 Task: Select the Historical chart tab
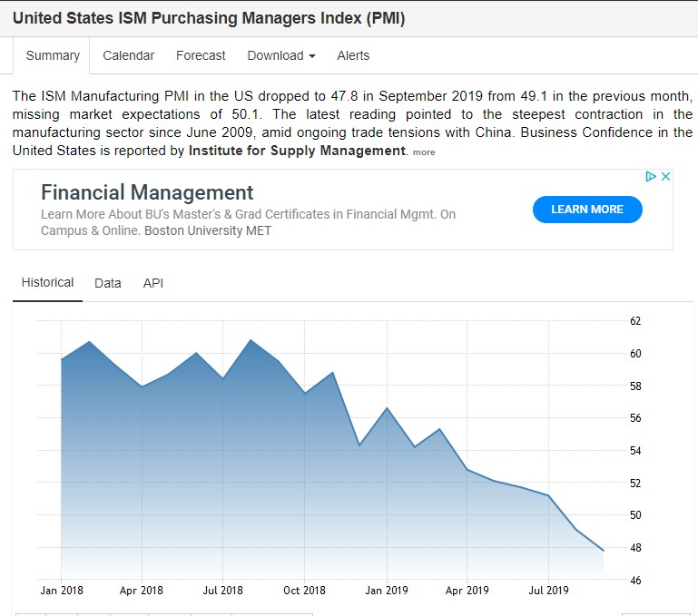tap(47, 283)
